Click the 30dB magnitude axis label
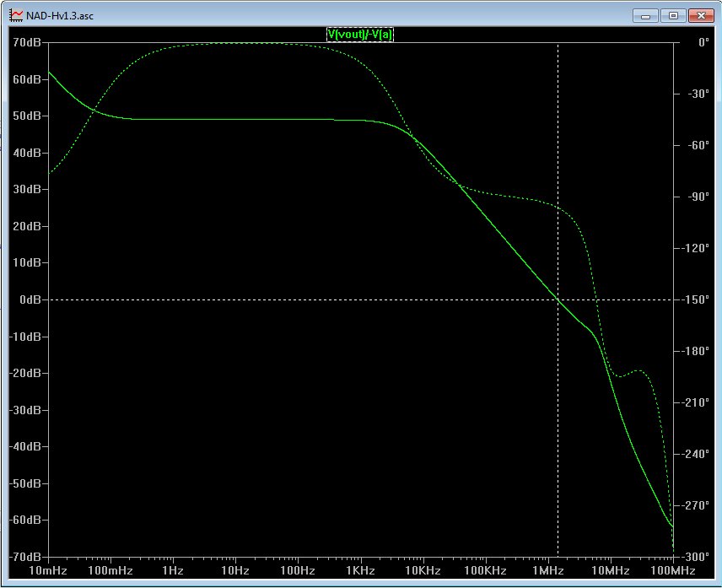 tap(27, 189)
